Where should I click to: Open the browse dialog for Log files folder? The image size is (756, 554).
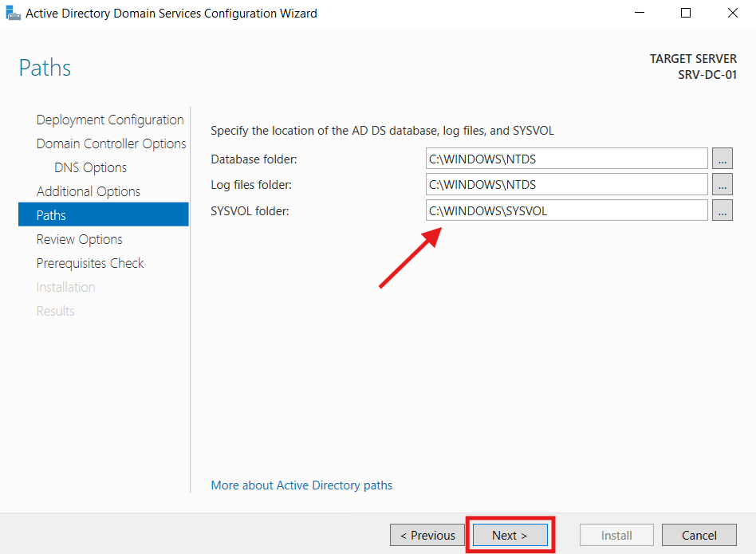(x=723, y=184)
